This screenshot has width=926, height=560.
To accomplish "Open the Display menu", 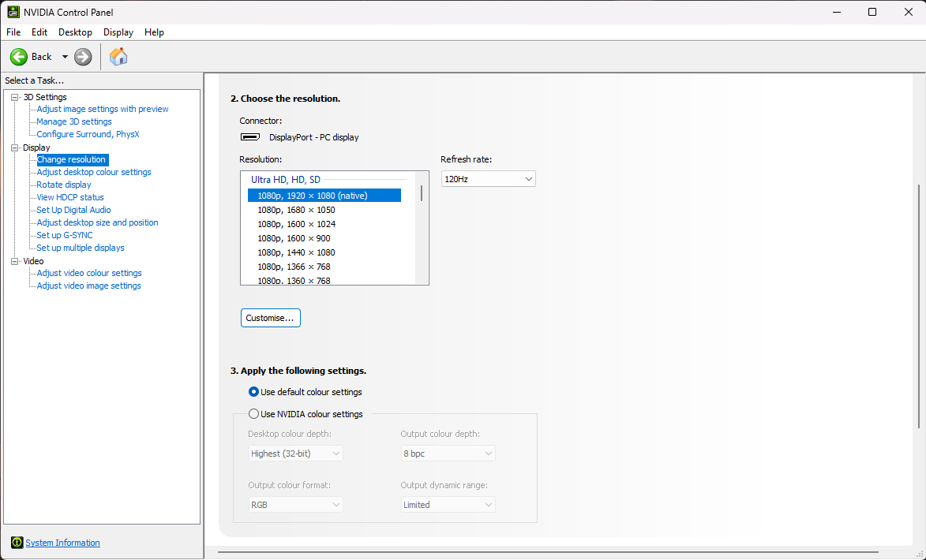I will [118, 32].
